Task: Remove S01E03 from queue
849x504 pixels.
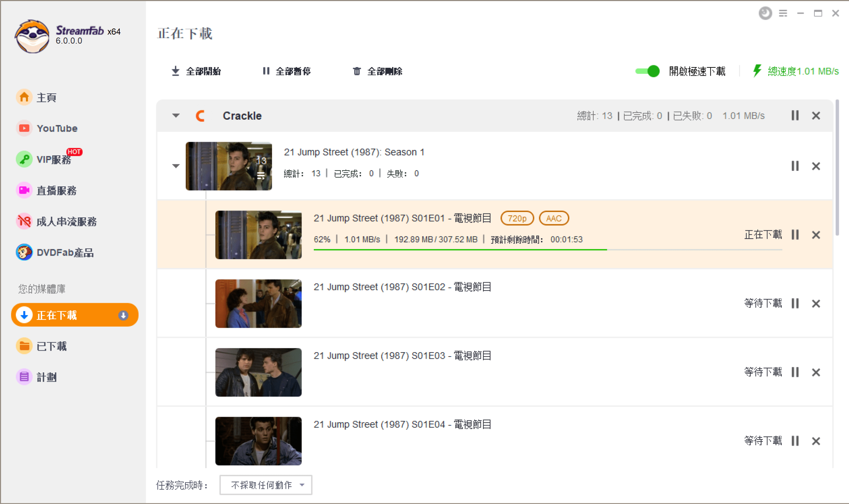Action: point(816,372)
